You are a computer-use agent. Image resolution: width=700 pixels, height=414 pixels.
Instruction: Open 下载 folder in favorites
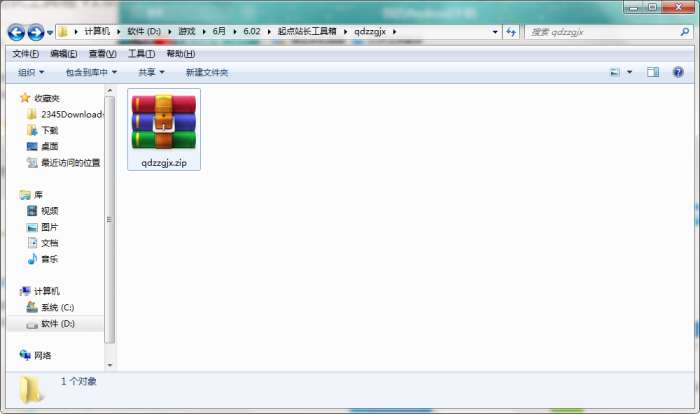(50, 130)
